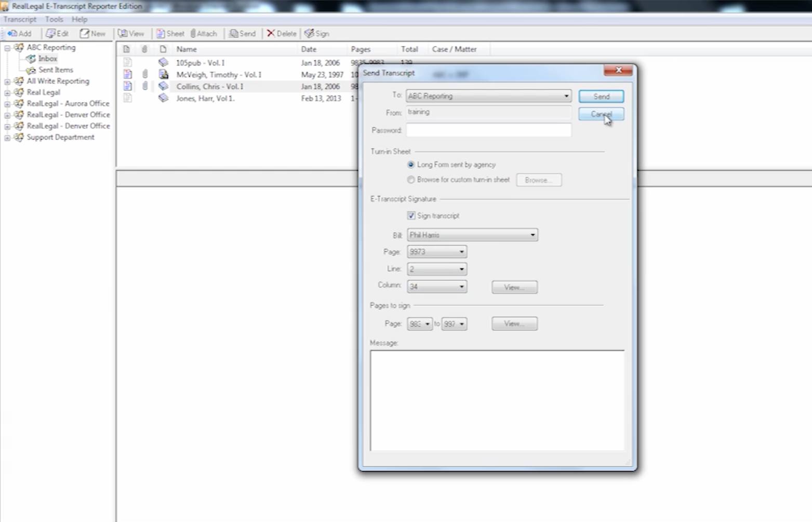Click inside the Password field

point(488,130)
